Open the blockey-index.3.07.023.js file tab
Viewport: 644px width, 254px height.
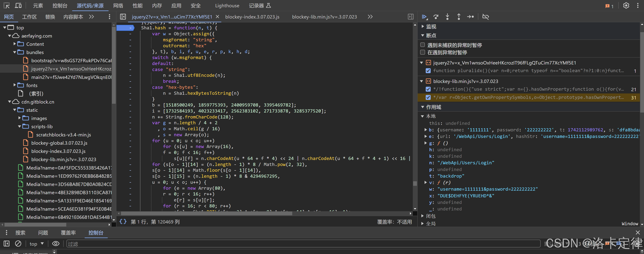click(x=252, y=17)
